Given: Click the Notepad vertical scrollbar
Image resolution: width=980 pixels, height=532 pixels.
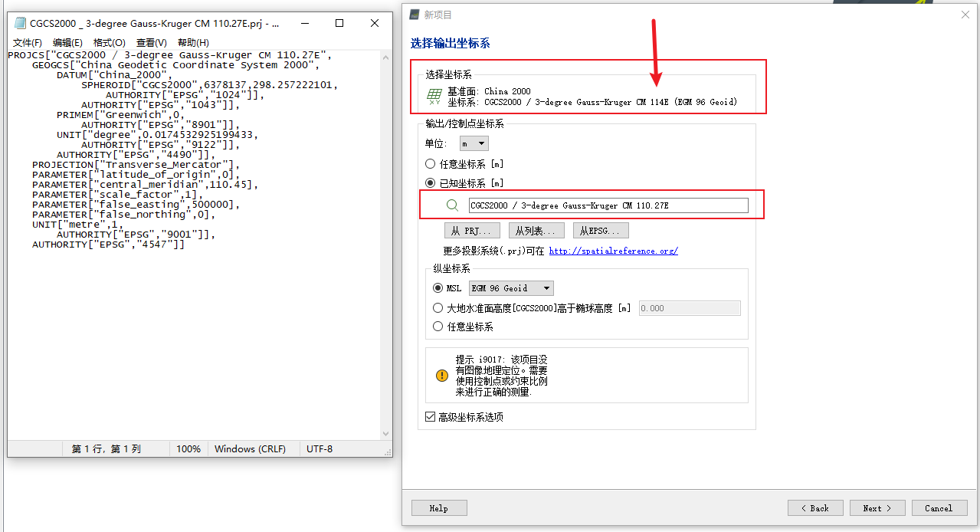Looking at the screenshot, I should click(387, 244).
